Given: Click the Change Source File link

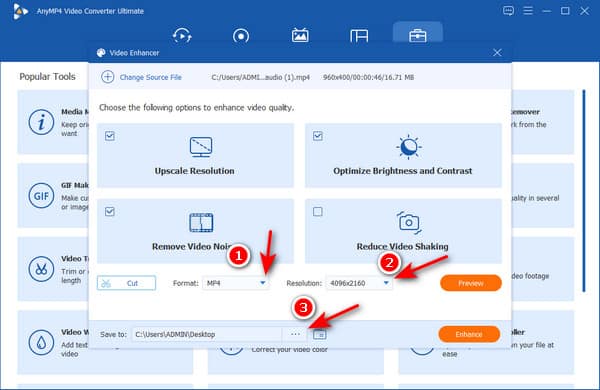Looking at the screenshot, I should point(150,77).
